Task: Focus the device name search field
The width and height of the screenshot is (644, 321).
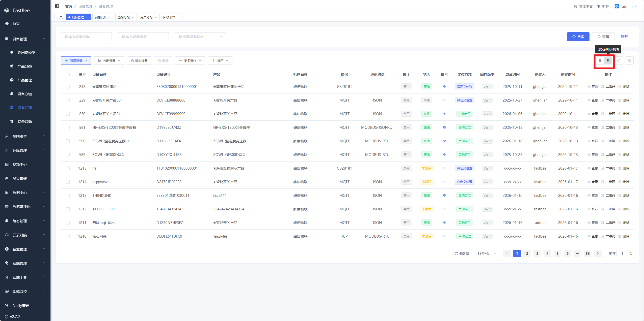Action: coord(86,37)
